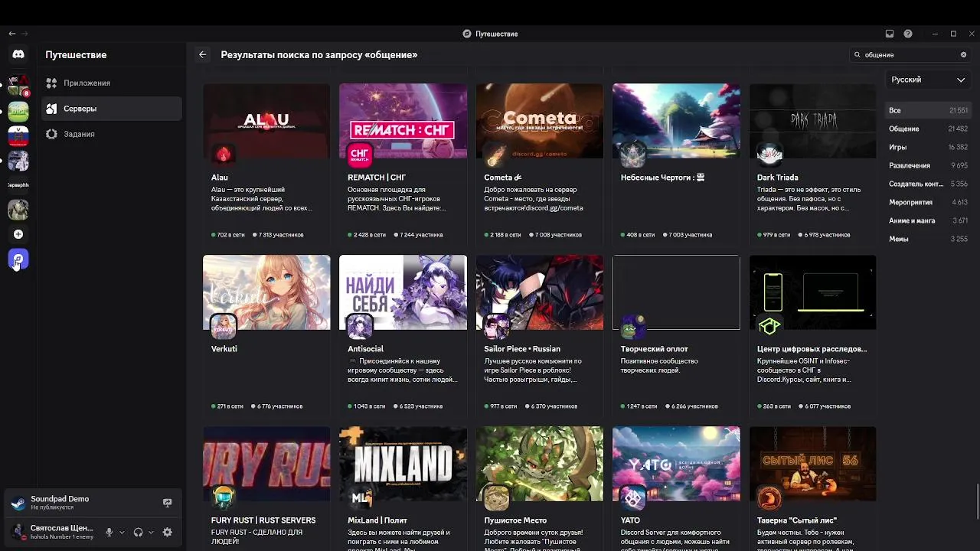Click the Приложения apps icon
This screenshot has height=551, width=980.
tap(51, 83)
